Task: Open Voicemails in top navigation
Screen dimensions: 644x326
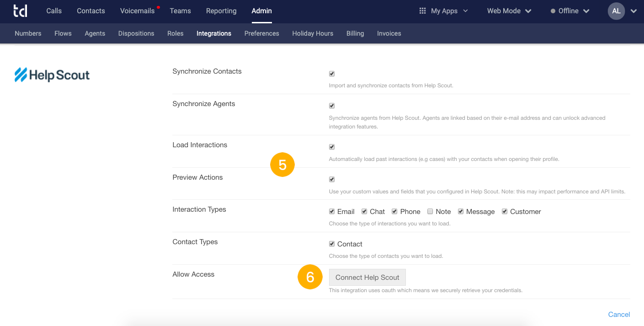Action: pos(138,11)
